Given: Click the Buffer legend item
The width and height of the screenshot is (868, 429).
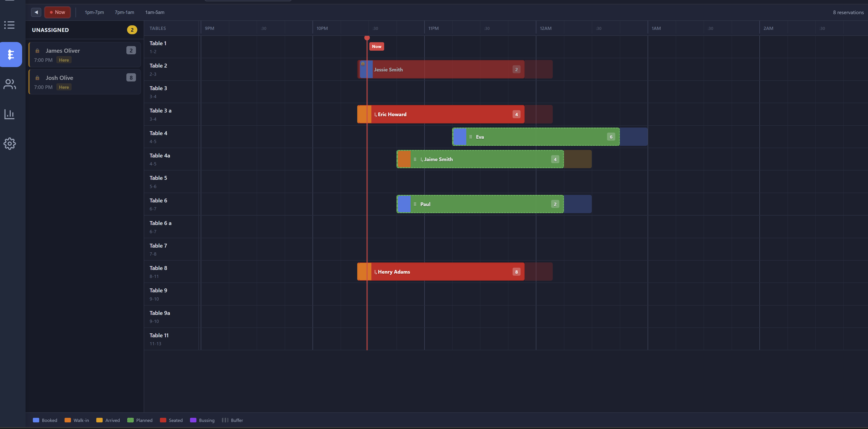Looking at the screenshot, I should [x=232, y=420].
